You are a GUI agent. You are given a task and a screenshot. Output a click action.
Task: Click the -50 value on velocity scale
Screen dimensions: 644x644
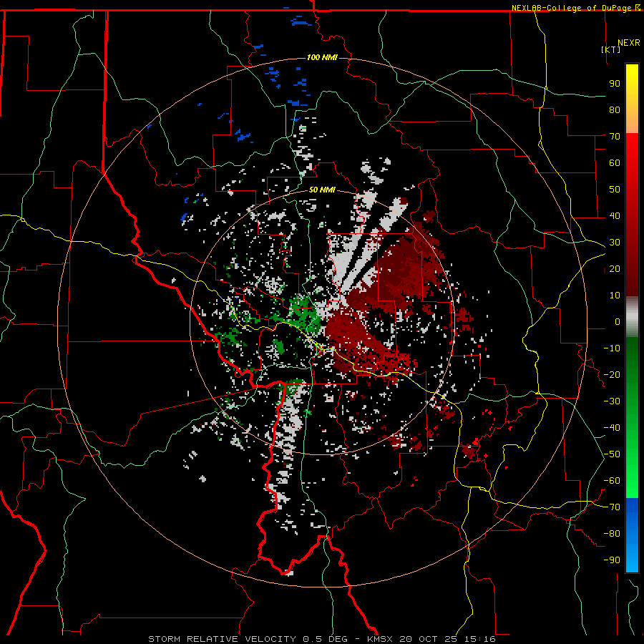tap(612, 454)
